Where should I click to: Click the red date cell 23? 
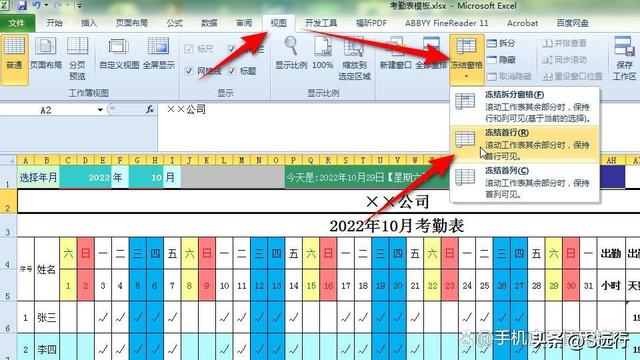(449, 286)
